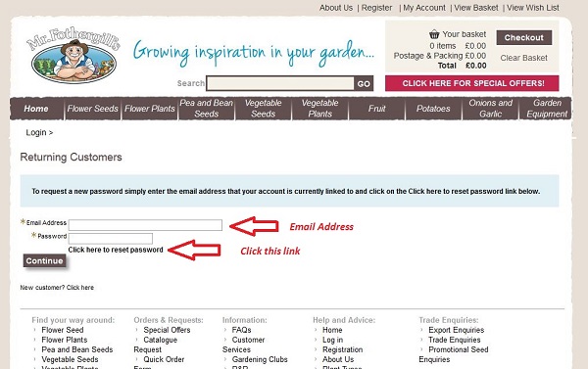Click the Continue button
Image resolution: width=588 pixels, height=369 pixels.
(44, 260)
